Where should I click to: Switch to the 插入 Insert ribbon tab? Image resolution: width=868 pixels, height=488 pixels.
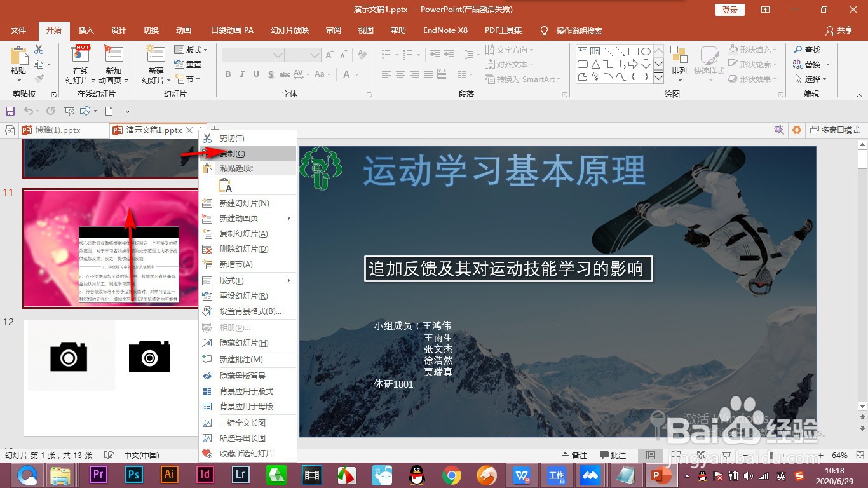[x=86, y=30]
